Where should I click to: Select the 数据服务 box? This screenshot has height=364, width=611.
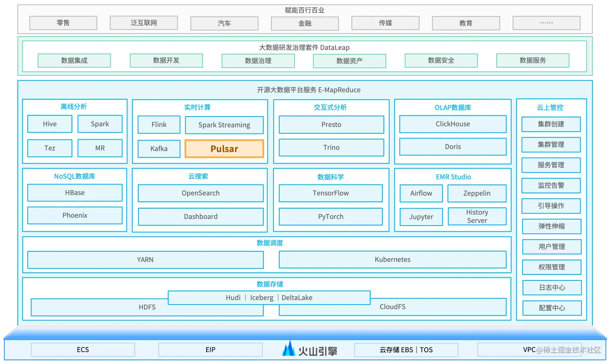(x=533, y=61)
